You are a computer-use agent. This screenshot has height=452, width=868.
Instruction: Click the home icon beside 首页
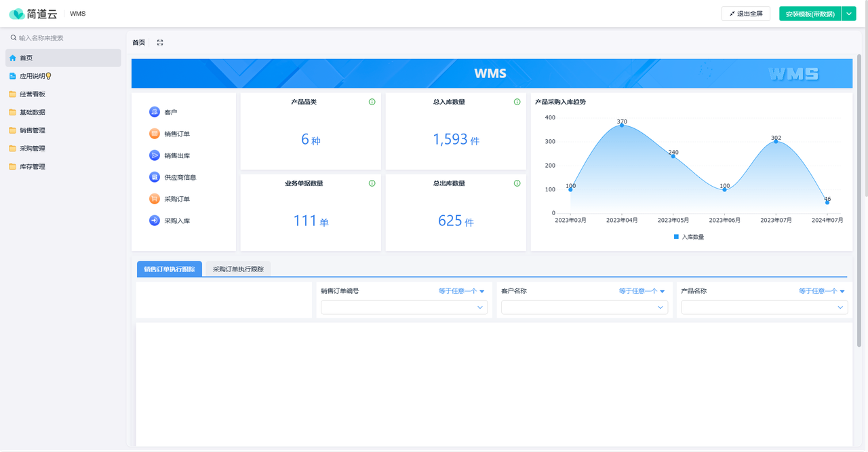[13, 58]
